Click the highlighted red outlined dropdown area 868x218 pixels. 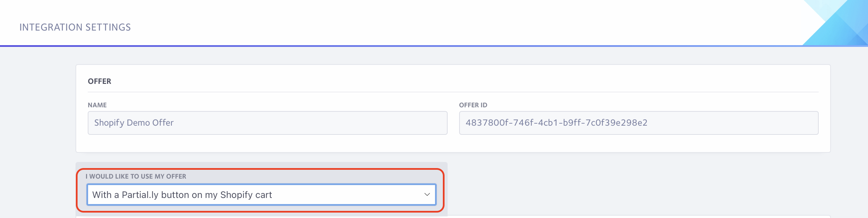pos(262,195)
